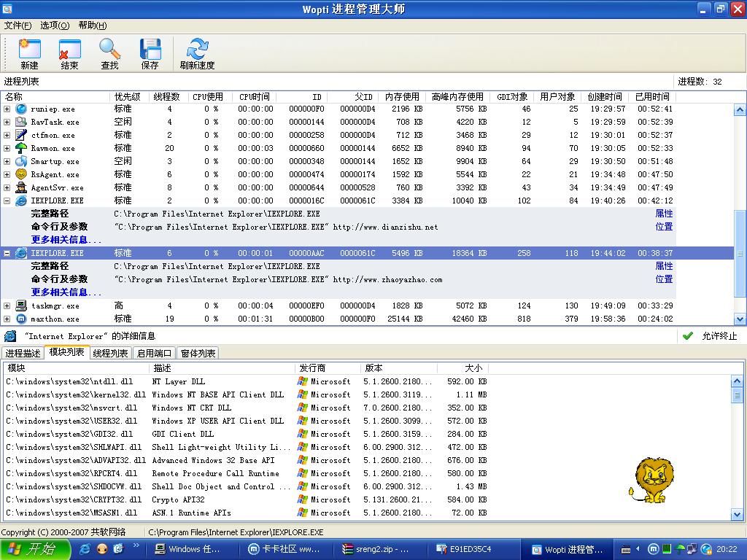Viewport: 747px width, 560px height.
Task: Open the 文件(F) menu
Action: click(18, 26)
